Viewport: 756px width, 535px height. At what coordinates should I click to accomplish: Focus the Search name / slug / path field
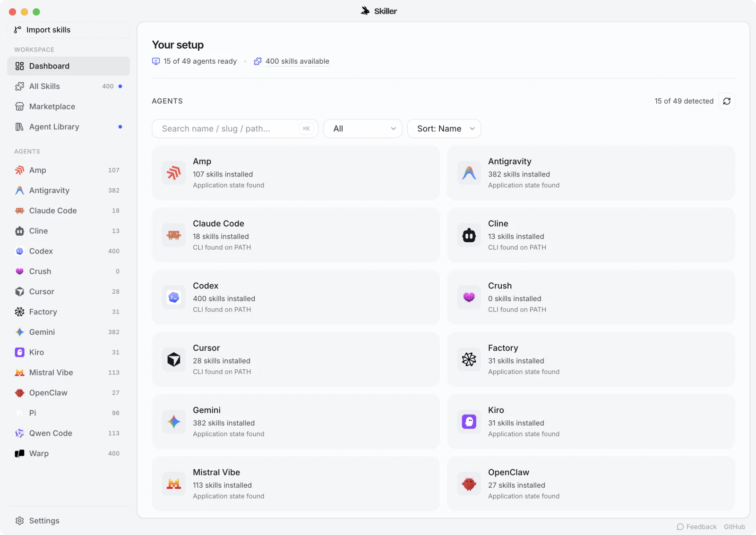point(235,128)
